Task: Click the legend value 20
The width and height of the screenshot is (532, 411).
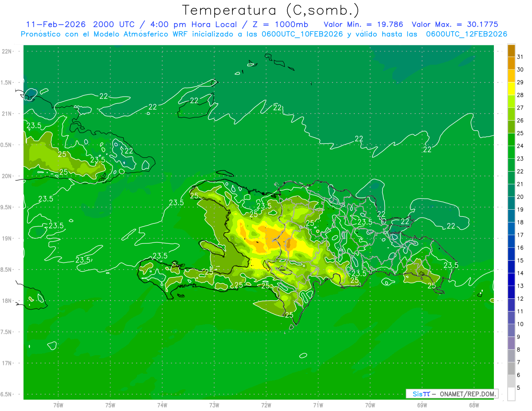Action: tap(520, 197)
